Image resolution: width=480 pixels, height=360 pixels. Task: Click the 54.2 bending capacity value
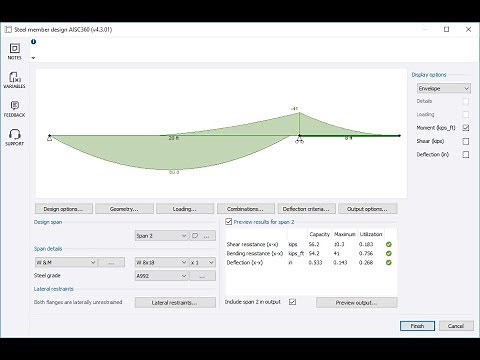click(x=314, y=253)
